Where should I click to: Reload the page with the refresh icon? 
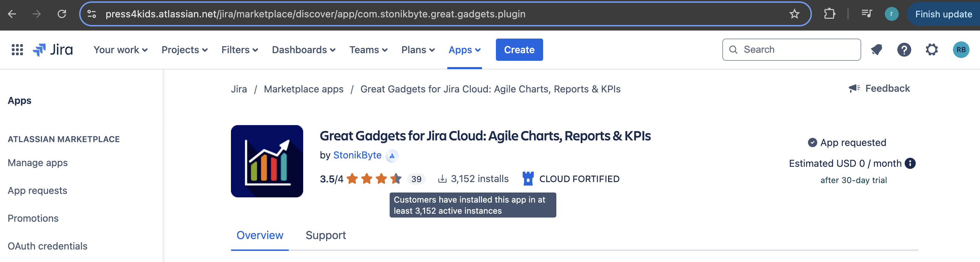61,14
